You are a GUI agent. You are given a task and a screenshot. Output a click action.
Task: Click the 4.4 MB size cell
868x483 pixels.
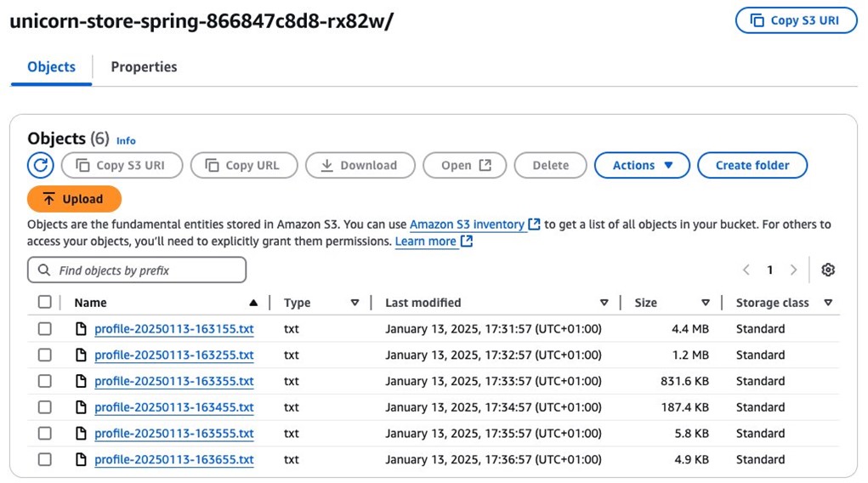pos(689,329)
